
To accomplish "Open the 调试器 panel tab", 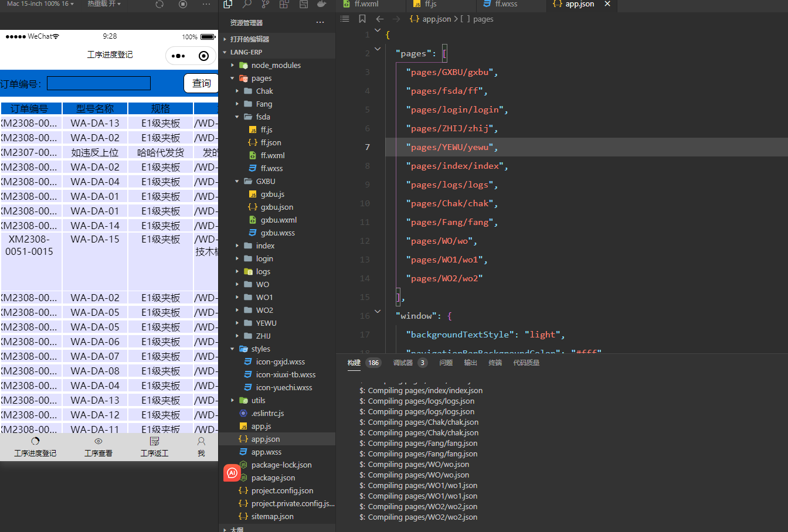I will (403, 363).
